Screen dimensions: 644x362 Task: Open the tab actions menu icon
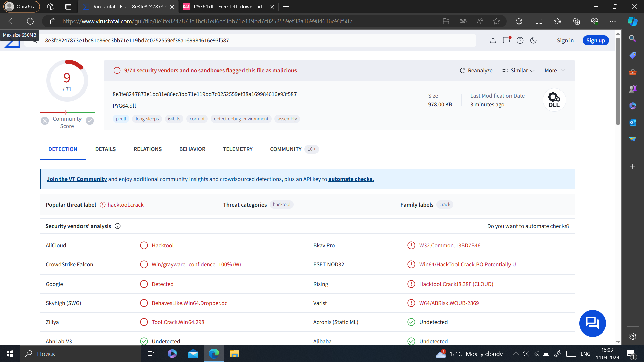[x=68, y=7]
